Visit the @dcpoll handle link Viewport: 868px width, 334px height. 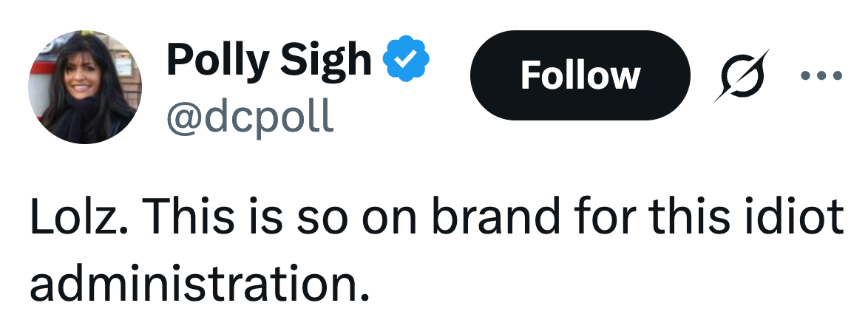[249, 116]
